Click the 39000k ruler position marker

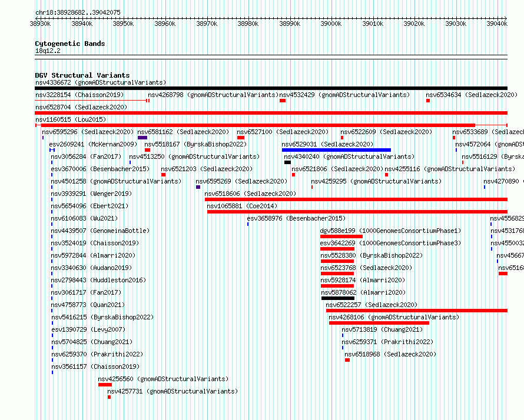tap(331, 24)
